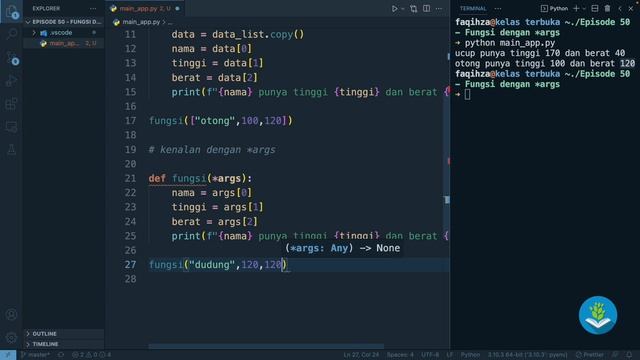The image size is (640, 360).
Task: Split the terminal pane
Action: coord(595,9)
